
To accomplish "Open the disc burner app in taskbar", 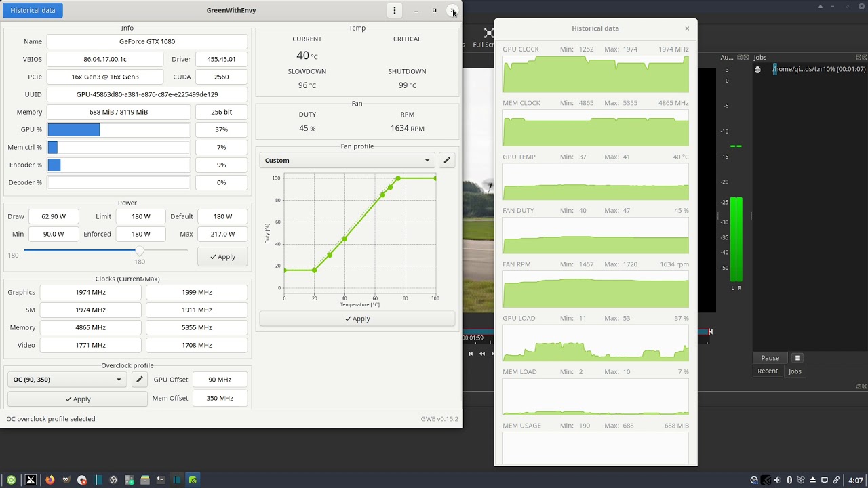I will click(82, 480).
